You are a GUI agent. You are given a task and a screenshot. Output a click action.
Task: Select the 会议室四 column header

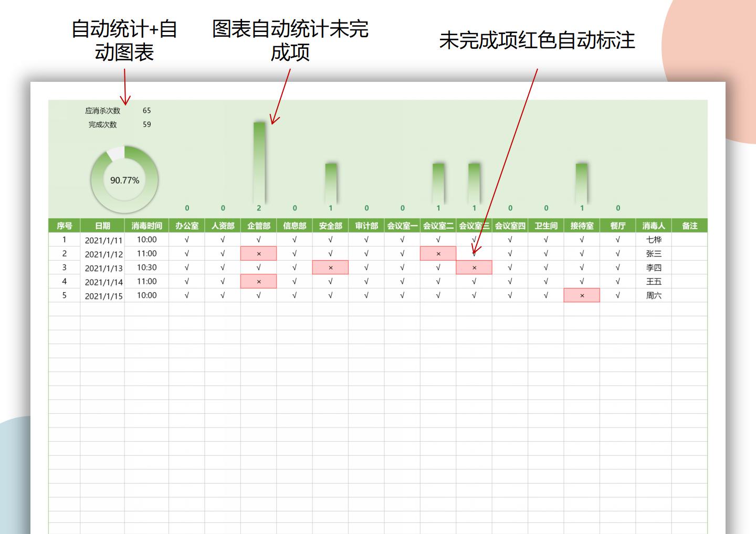(x=510, y=226)
